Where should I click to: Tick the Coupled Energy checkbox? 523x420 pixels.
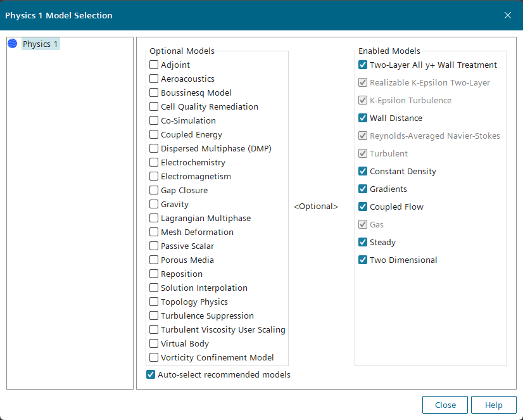pyautogui.click(x=154, y=134)
